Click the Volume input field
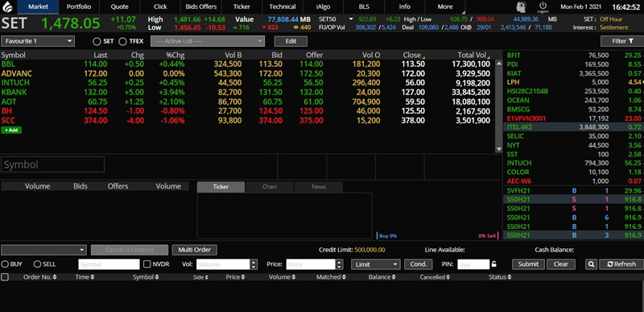This screenshot has height=312, width=644. (x=223, y=264)
